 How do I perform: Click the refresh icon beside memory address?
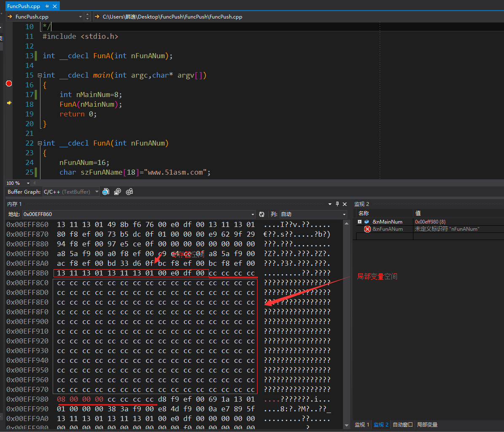[262, 214]
